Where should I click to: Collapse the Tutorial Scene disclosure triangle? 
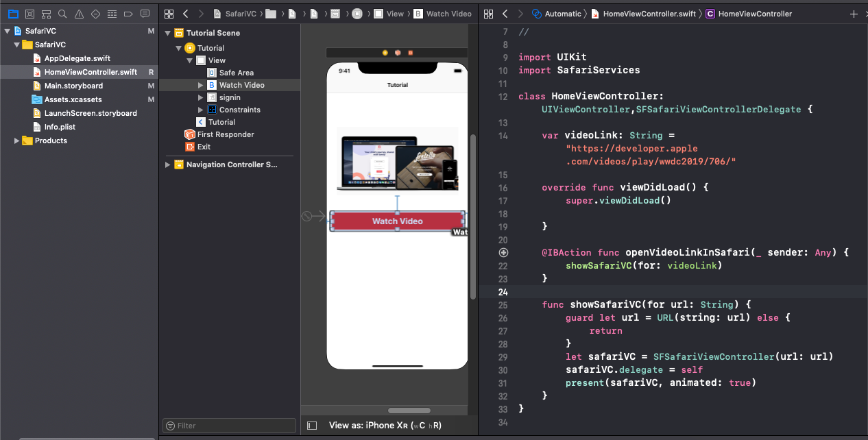(x=167, y=32)
